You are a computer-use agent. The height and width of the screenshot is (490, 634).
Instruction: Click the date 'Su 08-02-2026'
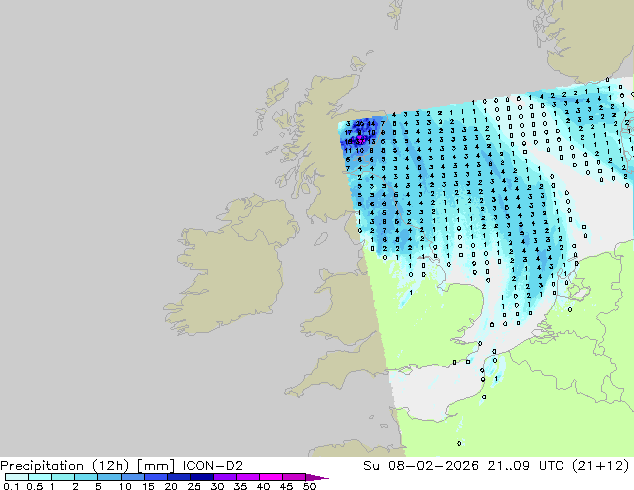(421, 466)
